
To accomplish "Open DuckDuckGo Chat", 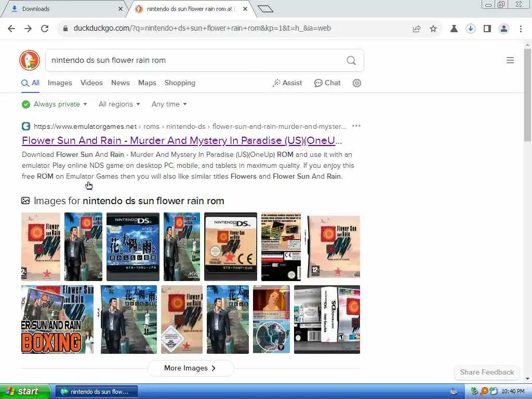I will coord(327,83).
